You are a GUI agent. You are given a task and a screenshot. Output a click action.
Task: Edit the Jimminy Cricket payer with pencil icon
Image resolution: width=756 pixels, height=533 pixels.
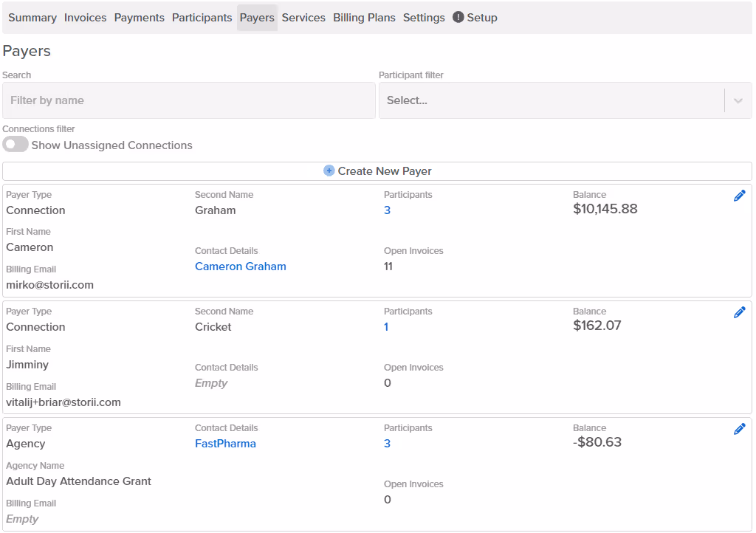739,312
